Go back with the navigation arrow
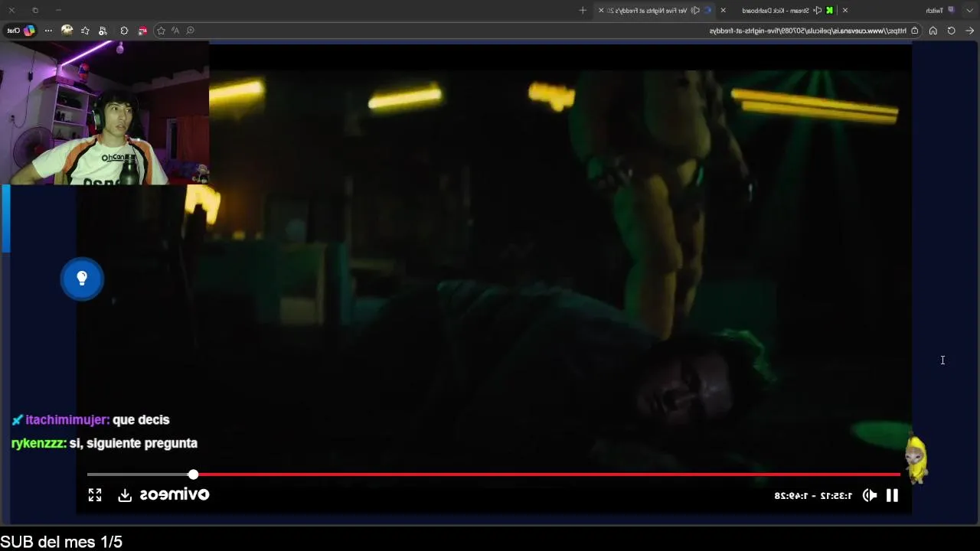This screenshot has width=980, height=551. click(969, 31)
